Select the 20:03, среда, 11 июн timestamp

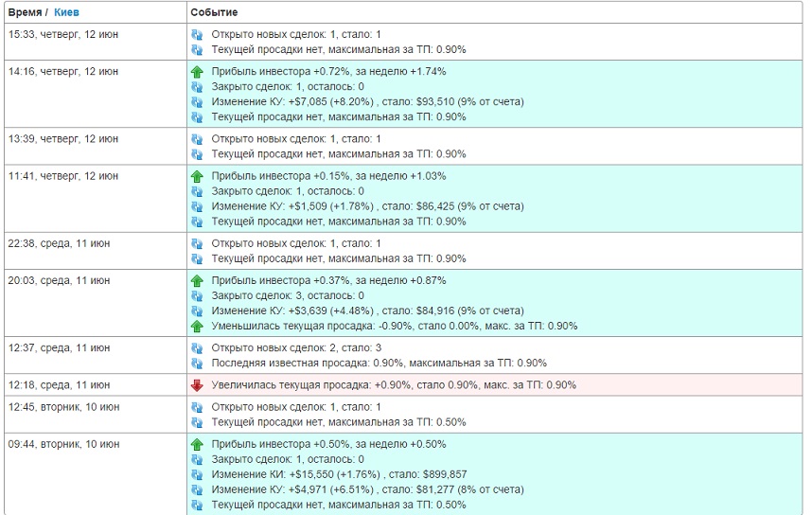pyautogui.click(x=59, y=281)
